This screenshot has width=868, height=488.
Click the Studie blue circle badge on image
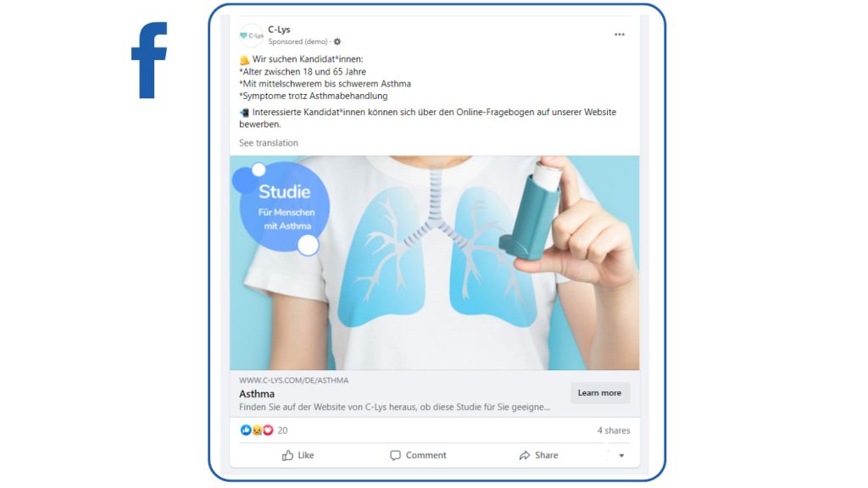tap(283, 208)
